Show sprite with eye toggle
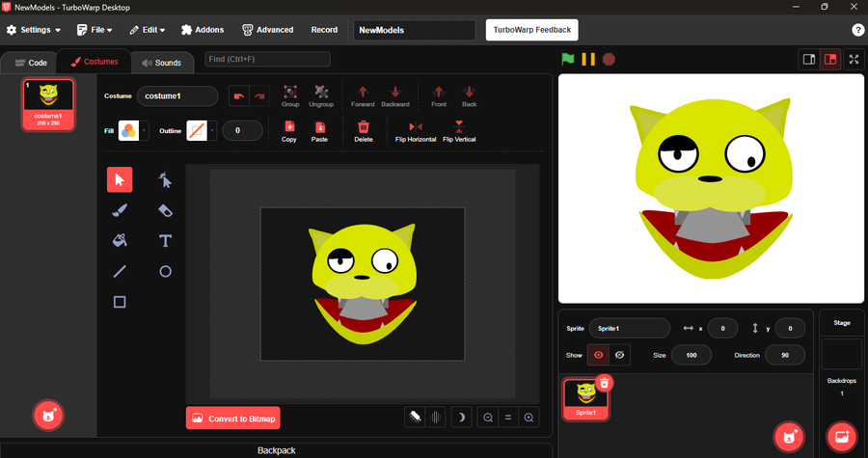 pyautogui.click(x=598, y=355)
